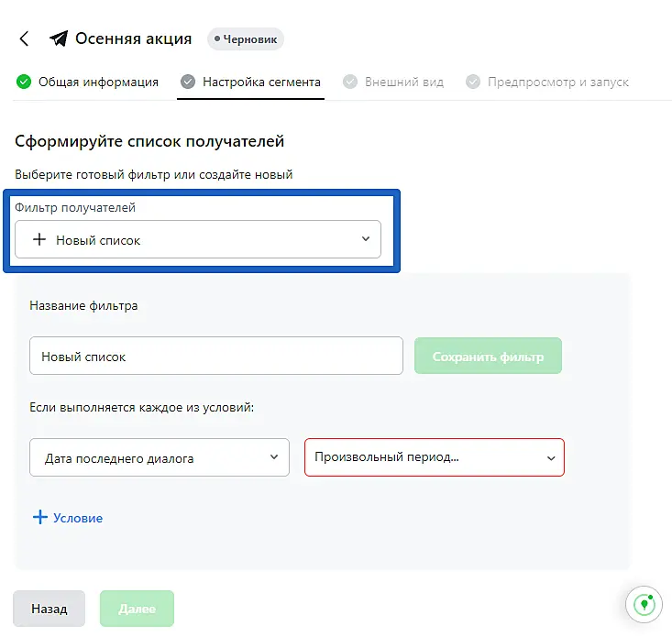Viewport: 672px width, 637px height.
Task: Select the Настройка сегмента tab
Action: [x=261, y=82]
